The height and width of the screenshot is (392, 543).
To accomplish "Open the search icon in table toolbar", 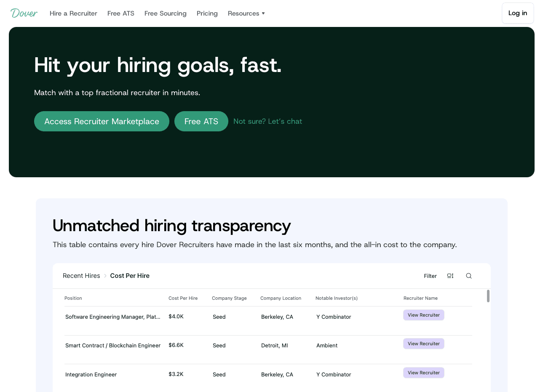I will pyautogui.click(x=468, y=276).
